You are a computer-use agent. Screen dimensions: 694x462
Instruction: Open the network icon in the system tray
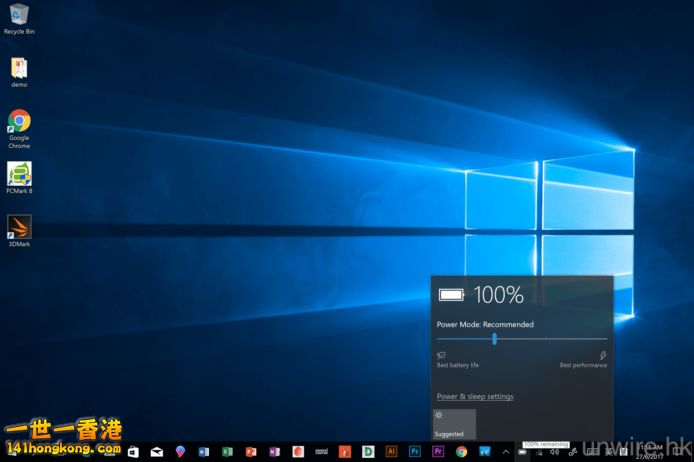coord(539,452)
